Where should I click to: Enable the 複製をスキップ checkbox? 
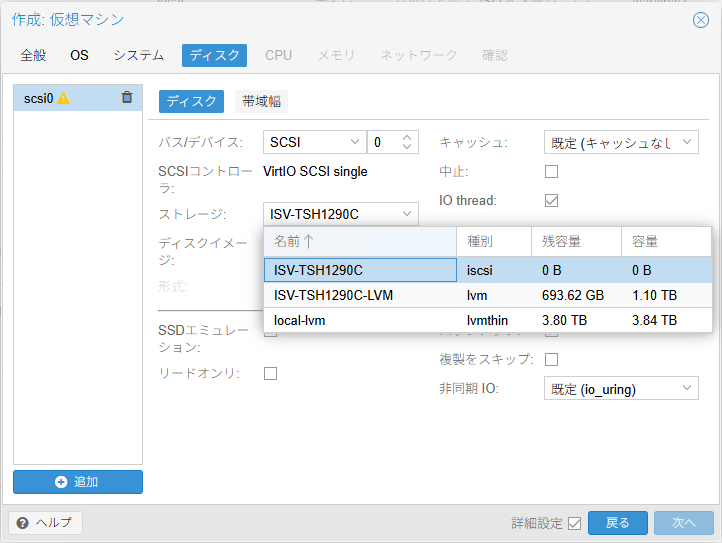[551, 359]
